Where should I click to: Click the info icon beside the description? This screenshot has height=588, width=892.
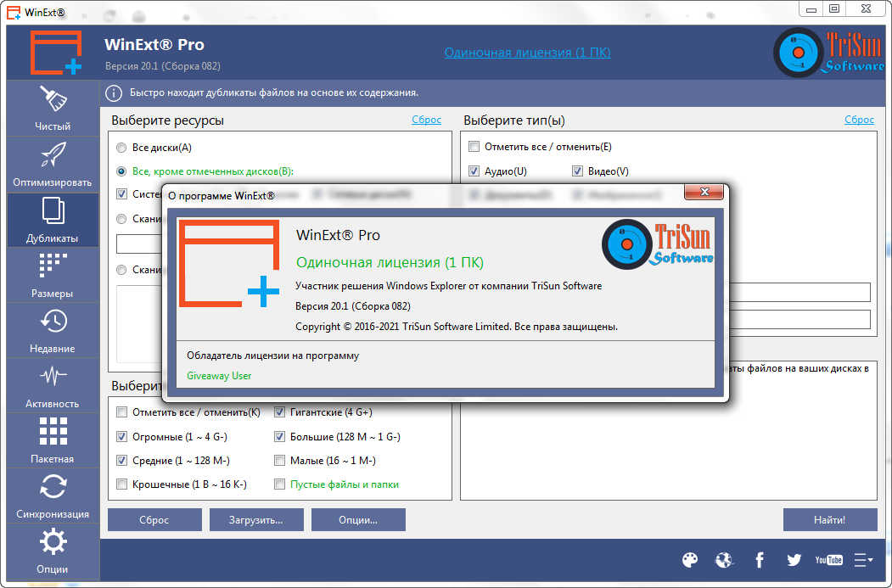(113, 92)
